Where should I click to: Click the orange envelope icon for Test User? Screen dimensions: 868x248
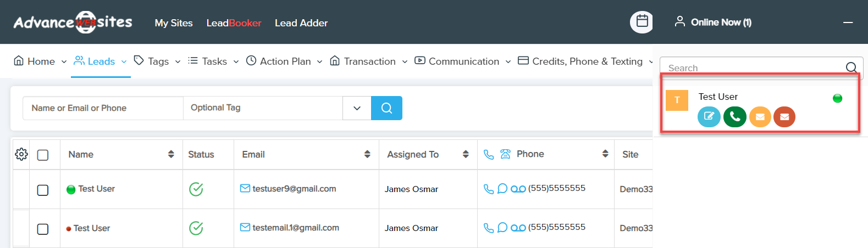click(760, 117)
